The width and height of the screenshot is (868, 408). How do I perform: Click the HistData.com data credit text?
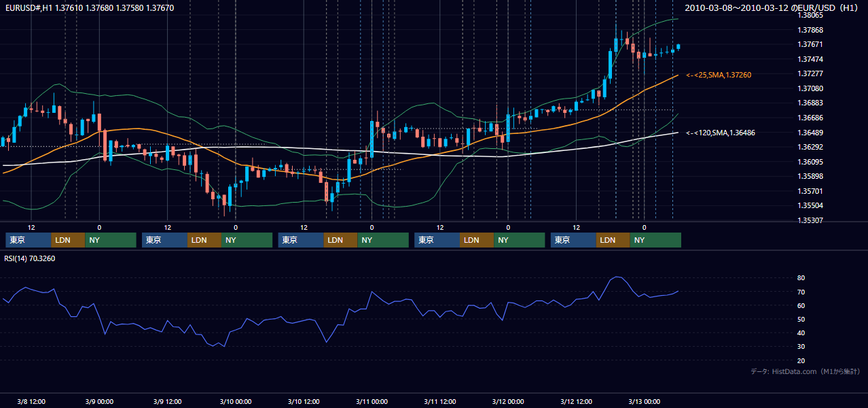click(x=805, y=371)
